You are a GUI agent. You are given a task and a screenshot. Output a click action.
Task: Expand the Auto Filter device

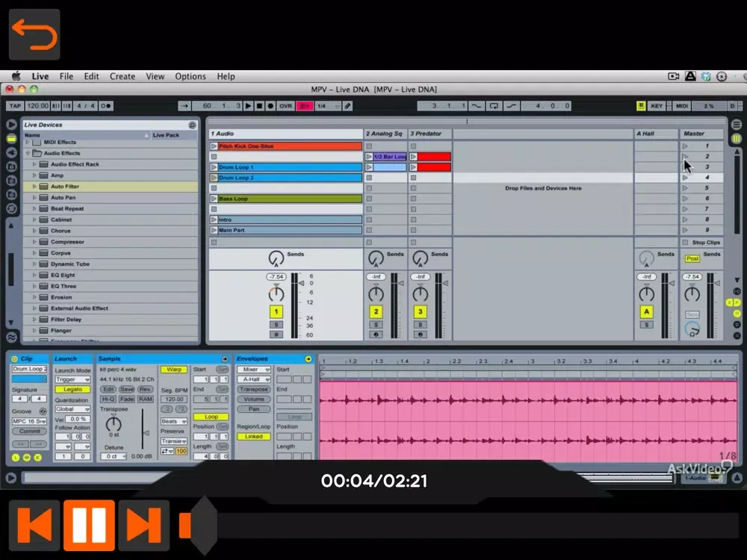(x=34, y=186)
